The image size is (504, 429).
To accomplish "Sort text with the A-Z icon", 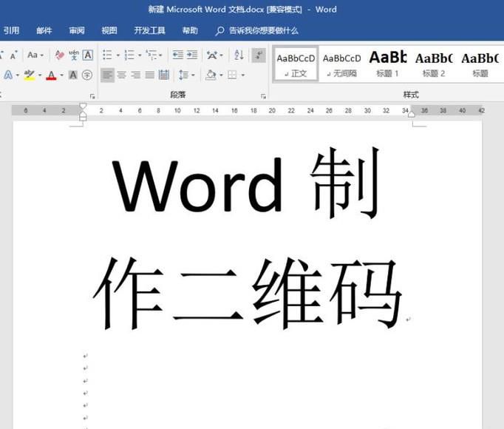I will tap(239, 55).
